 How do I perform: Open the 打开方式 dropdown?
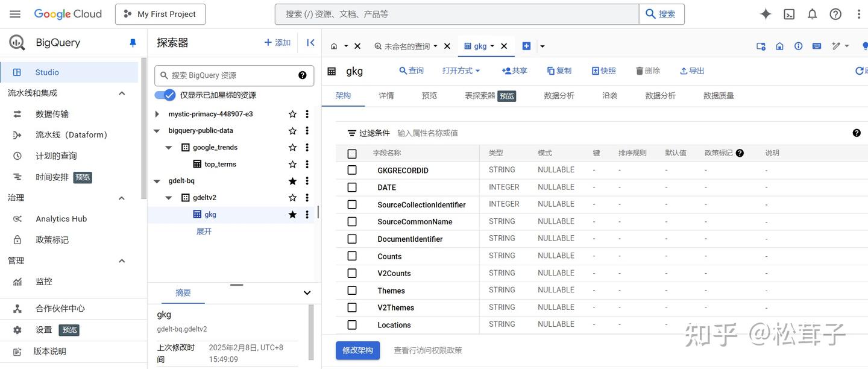click(x=461, y=71)
